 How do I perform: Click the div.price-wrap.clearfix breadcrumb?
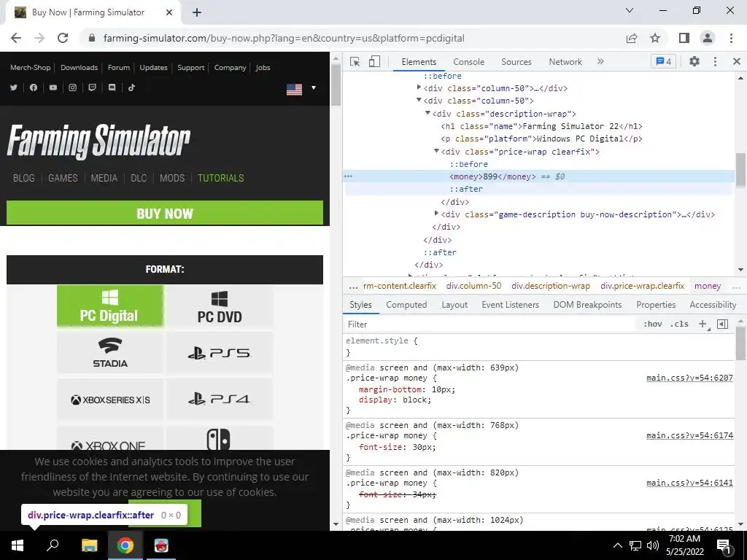pos(642,286)
